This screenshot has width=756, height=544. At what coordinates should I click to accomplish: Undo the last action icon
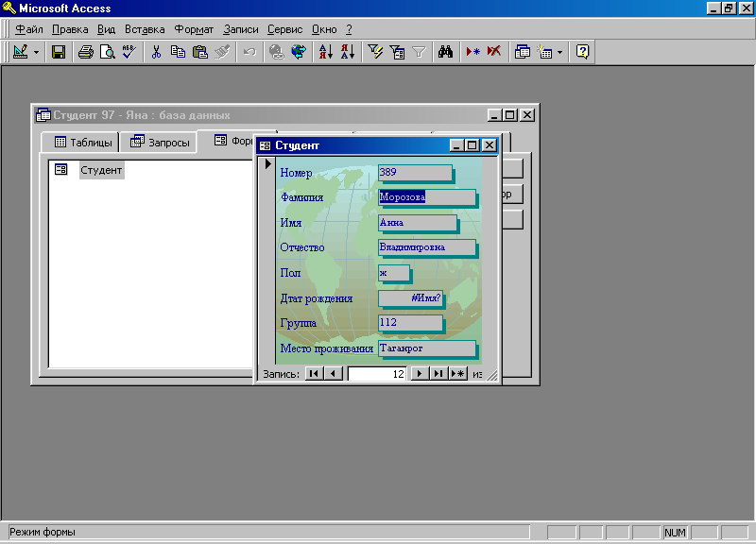[x=249, y=52]
